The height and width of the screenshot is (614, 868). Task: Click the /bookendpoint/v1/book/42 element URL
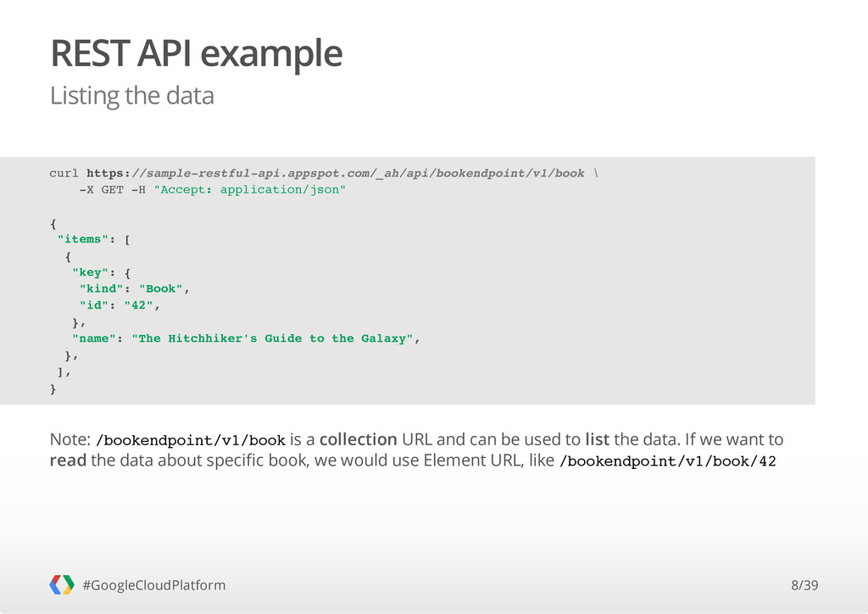[x=668, y=461]
